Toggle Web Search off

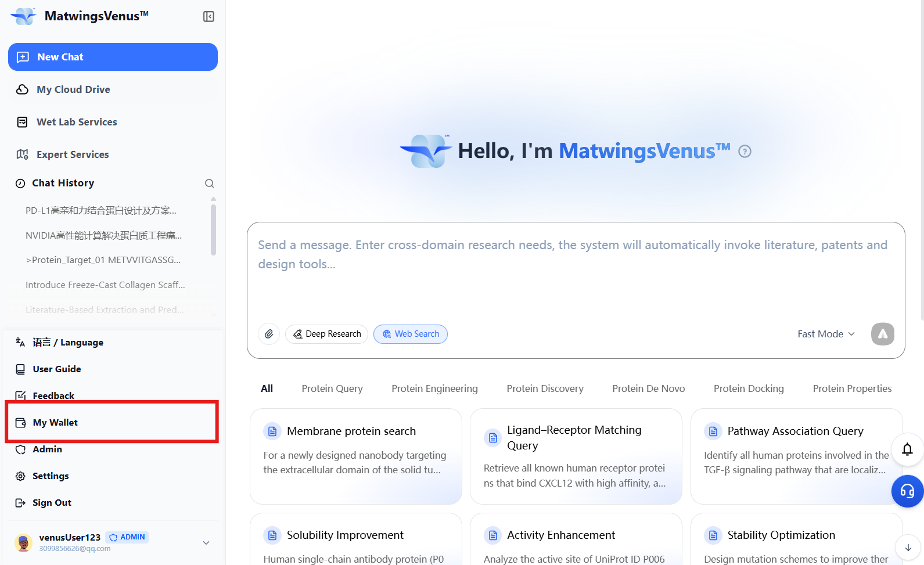[x=411, y=334]
